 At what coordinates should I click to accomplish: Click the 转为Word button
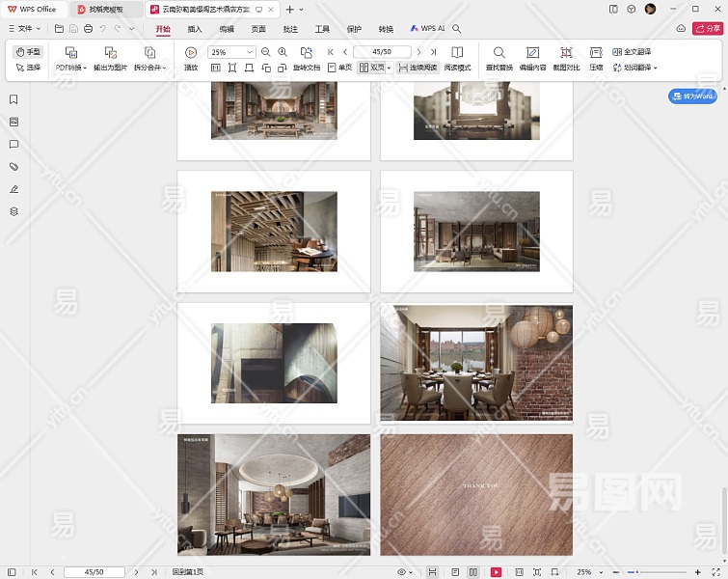(692, 96)
